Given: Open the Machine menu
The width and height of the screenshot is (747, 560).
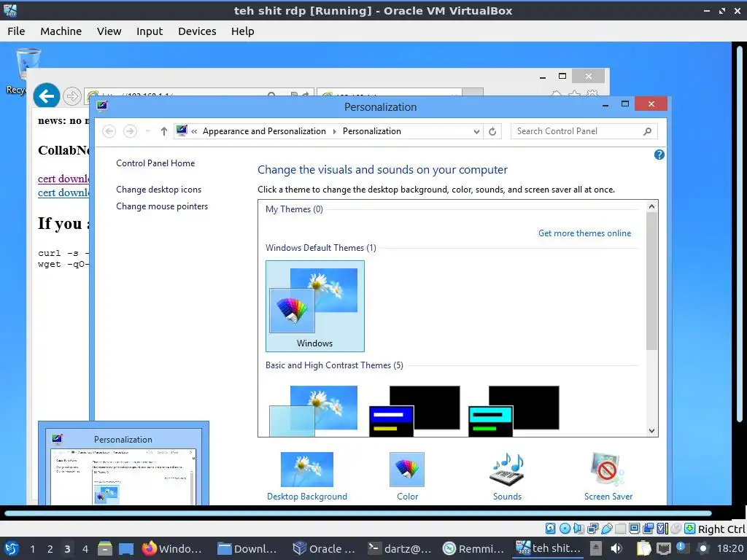Looking at the screenshot, I should click(61, 31).
